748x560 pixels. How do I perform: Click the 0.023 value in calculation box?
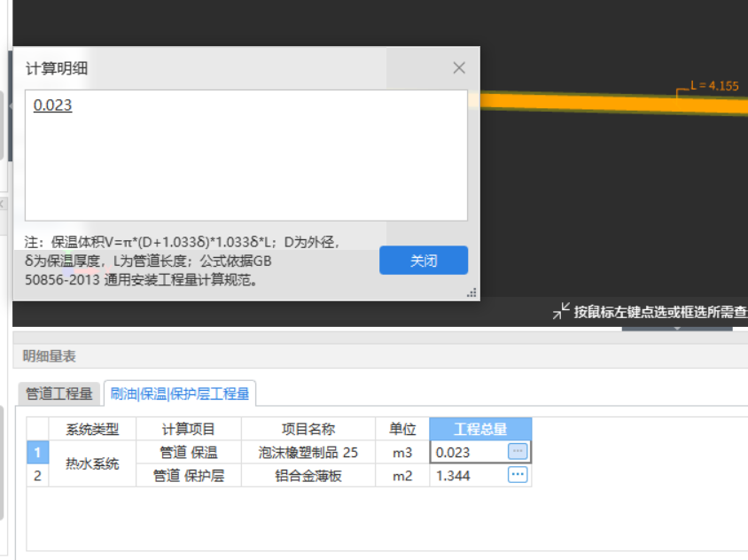point(52,105)
